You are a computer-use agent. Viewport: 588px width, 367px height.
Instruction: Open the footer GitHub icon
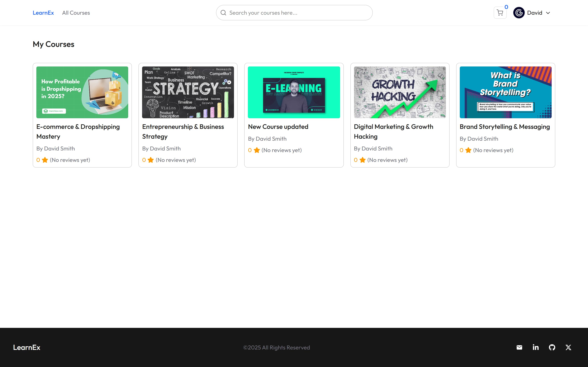[x=552, y=347]
